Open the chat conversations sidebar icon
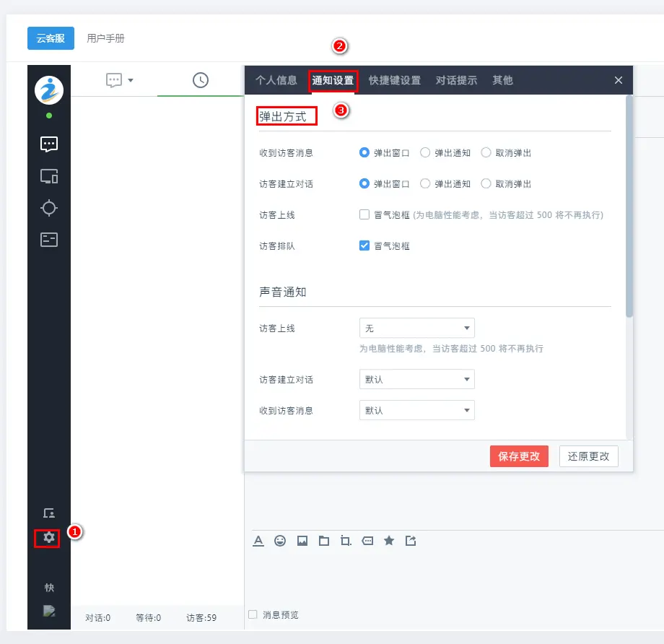The image size is (664, 644). pos(49,144)
